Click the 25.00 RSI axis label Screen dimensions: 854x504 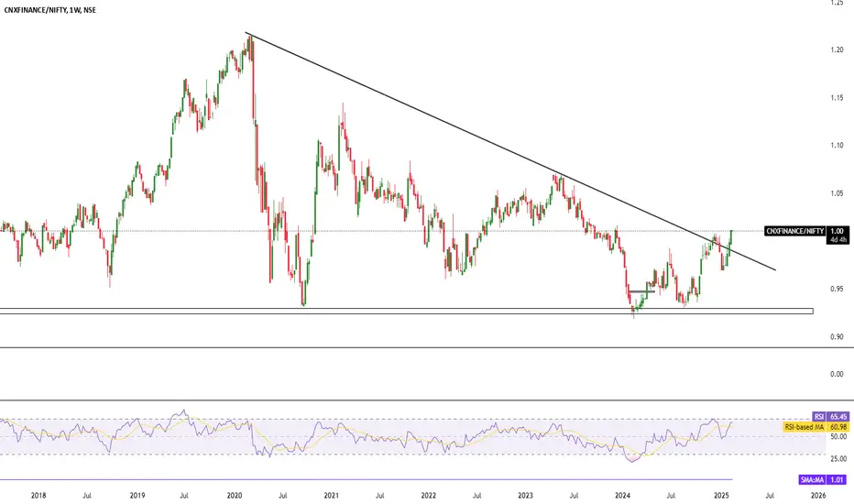[x=838, y=459]
